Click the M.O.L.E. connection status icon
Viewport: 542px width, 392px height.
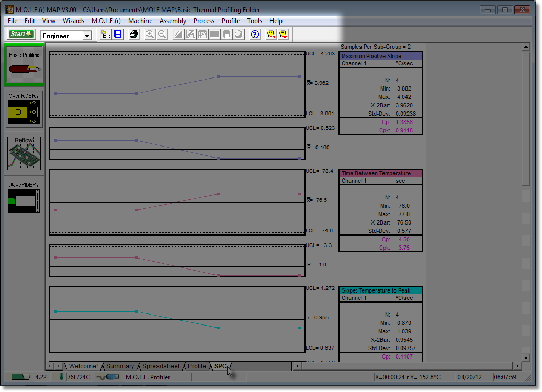point(107,377)
